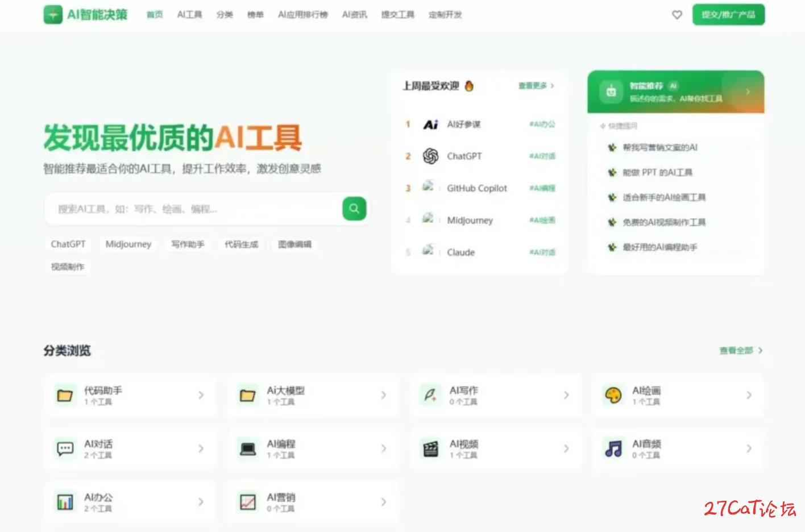Open the AI视频 clapperboard icon

[430, 448]
